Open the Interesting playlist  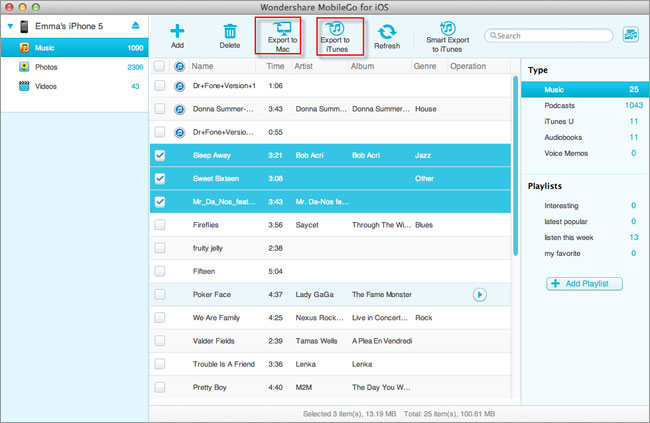click(x=583, y=206)
